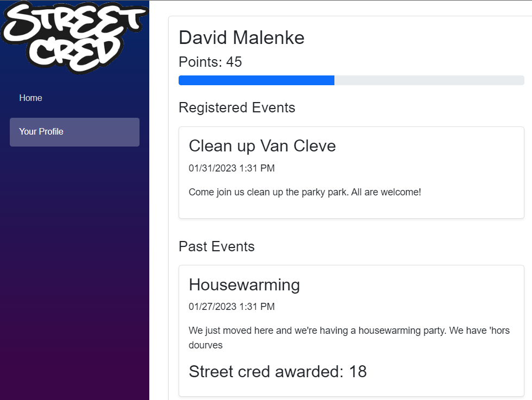Image resolution: width=532 pixels, height=400 pixels.
Task: Open the Housewarming past event card
Action: tap(244, 284)
